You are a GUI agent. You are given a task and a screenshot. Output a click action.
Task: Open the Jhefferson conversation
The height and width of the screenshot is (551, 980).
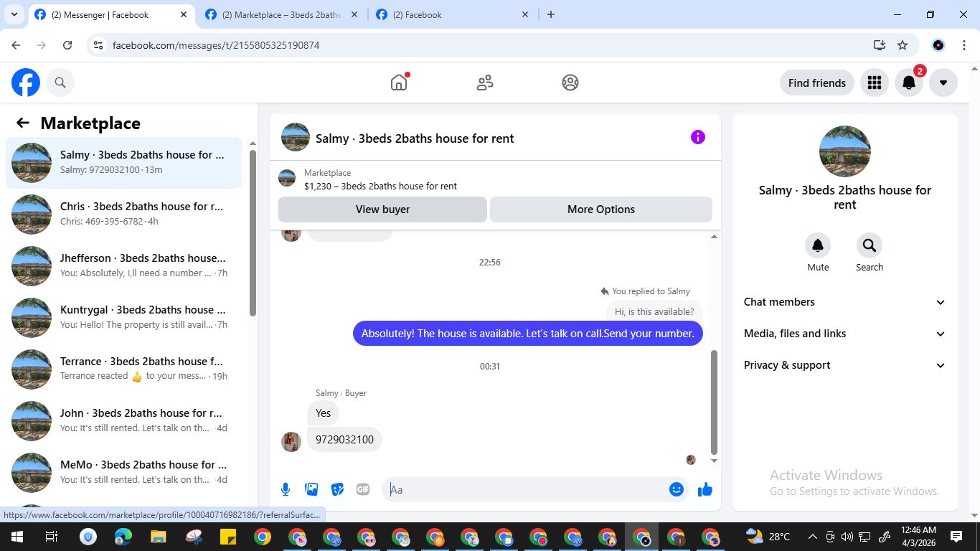[123, 266]
